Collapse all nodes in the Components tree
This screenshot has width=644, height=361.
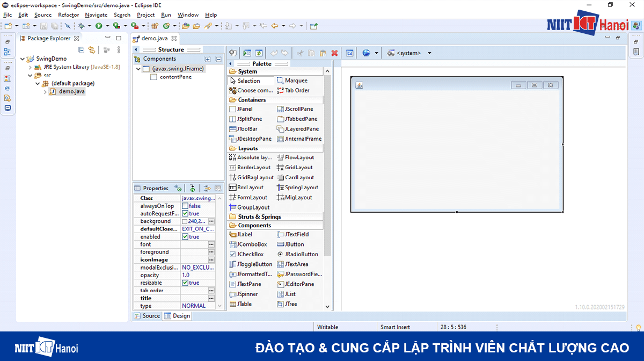pyautogui.click(x=218, y=59)
